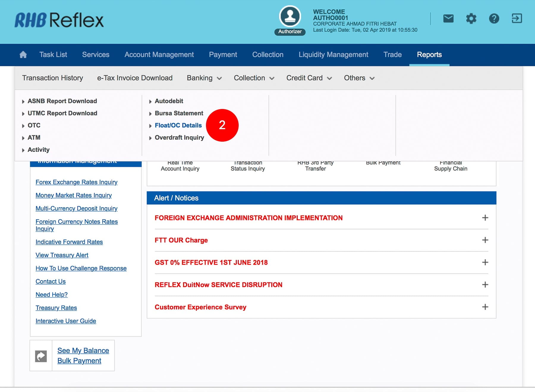535x392 pixels.
Task: Open the Credit Card dropdown
Action: tap(309, 78)
